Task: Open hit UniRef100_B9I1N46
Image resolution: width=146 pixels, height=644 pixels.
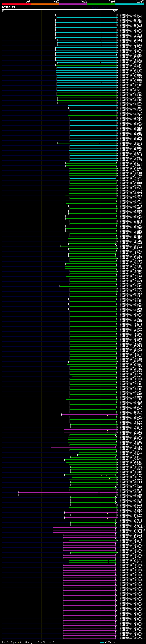Action: click(131, 246)
